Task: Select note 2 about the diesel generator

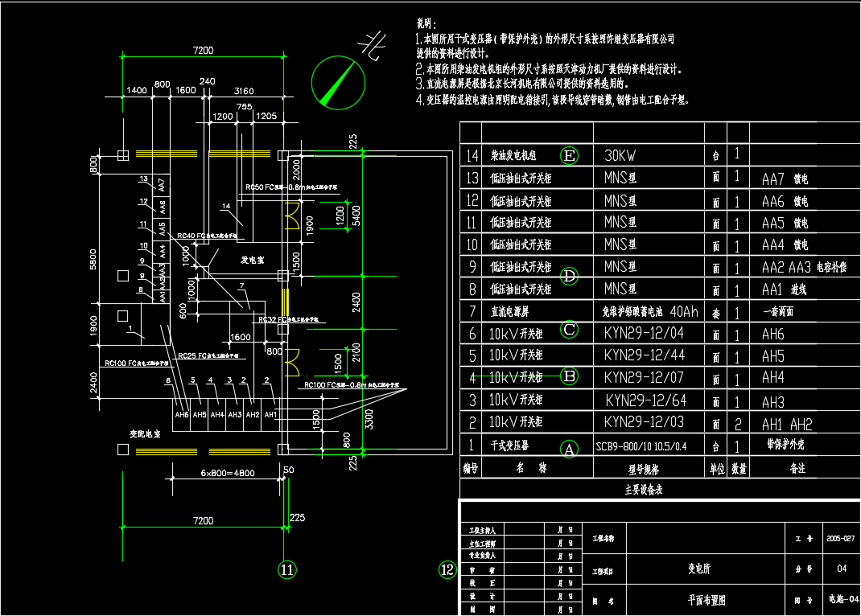Action: coord(549,69)
